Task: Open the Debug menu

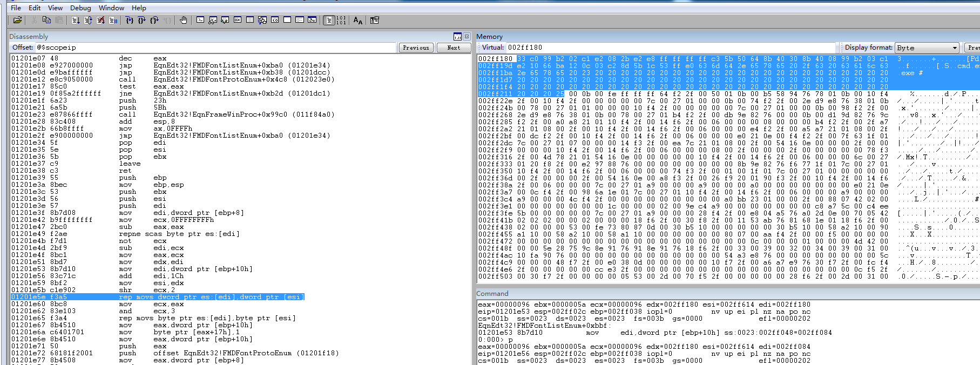Action: [x=80, y=8]
